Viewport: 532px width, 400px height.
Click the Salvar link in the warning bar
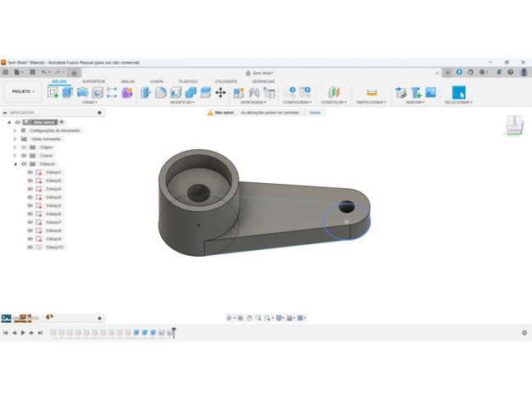314,113
